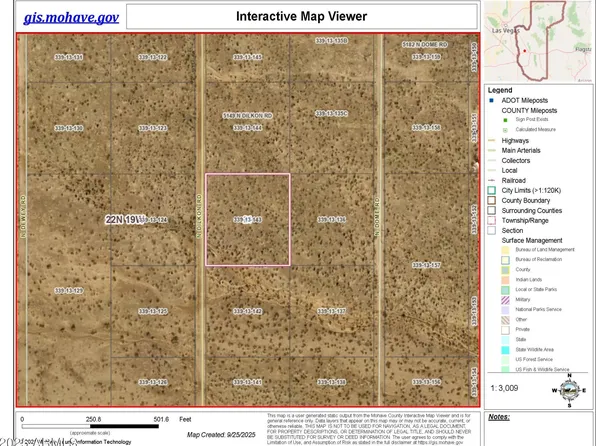Click the Legend heading
This screenshot has width=596, height=446.
(500, 90)
